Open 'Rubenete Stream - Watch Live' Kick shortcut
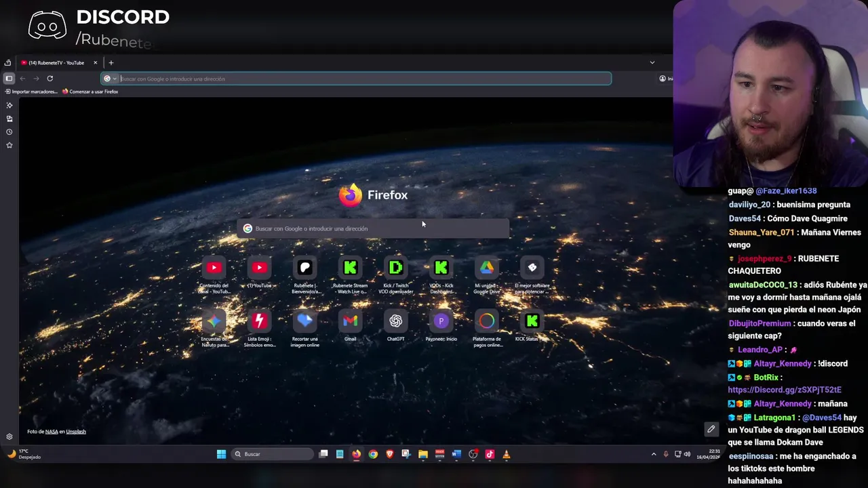 tap(350, 275)
